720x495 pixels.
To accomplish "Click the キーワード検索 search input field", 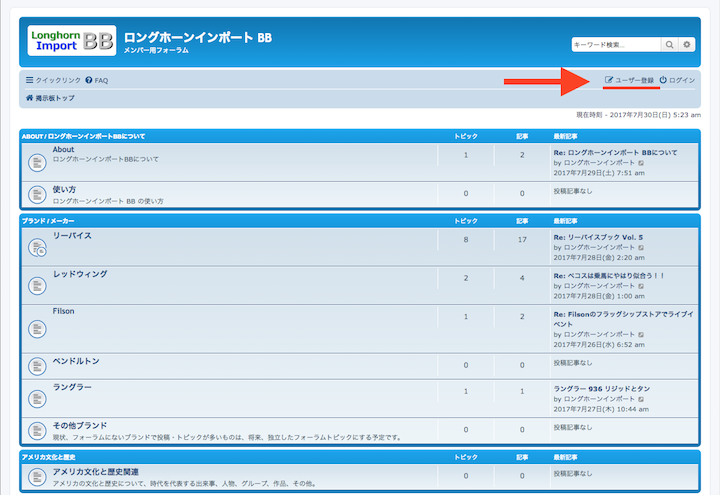I will (616, 45).
